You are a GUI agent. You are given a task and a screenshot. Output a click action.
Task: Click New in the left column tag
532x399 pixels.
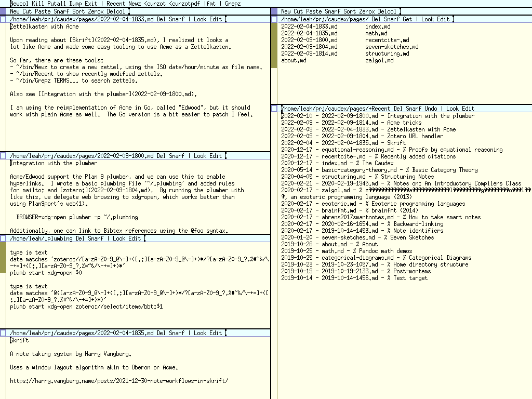click(x=15, y=11)
